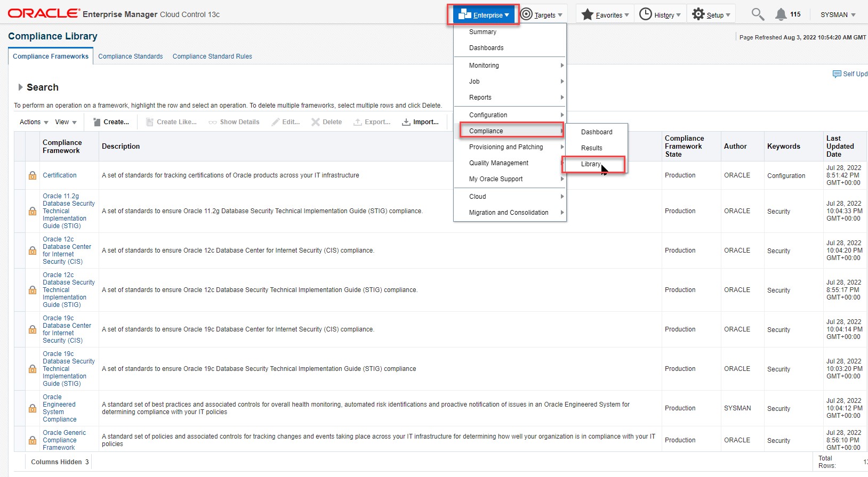Open the View dropdown menu
The height and width of the screenshot is (477, 868).
(x=66, y=122)
